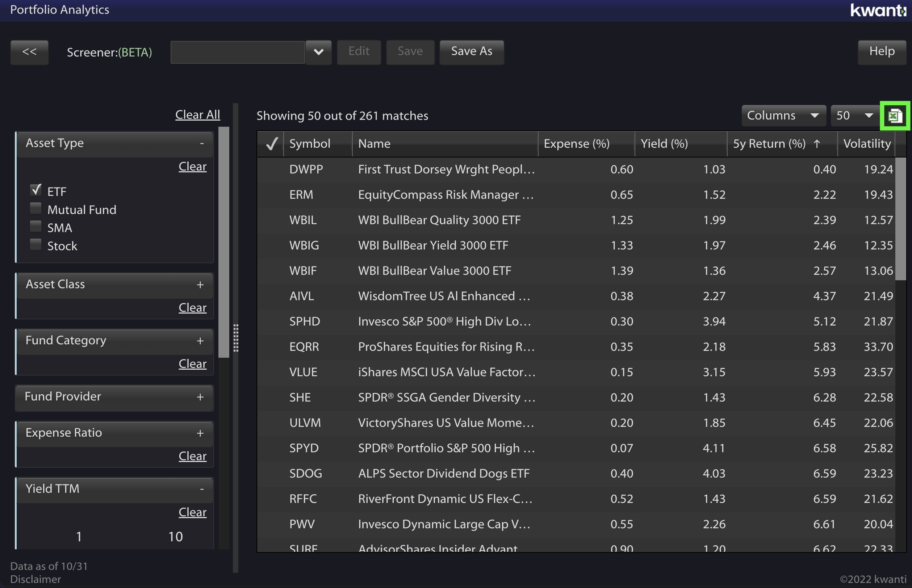Change rows-per-page 50 dropdown
The height and width of the screenshot is (588, 912).
click(855, 116)
